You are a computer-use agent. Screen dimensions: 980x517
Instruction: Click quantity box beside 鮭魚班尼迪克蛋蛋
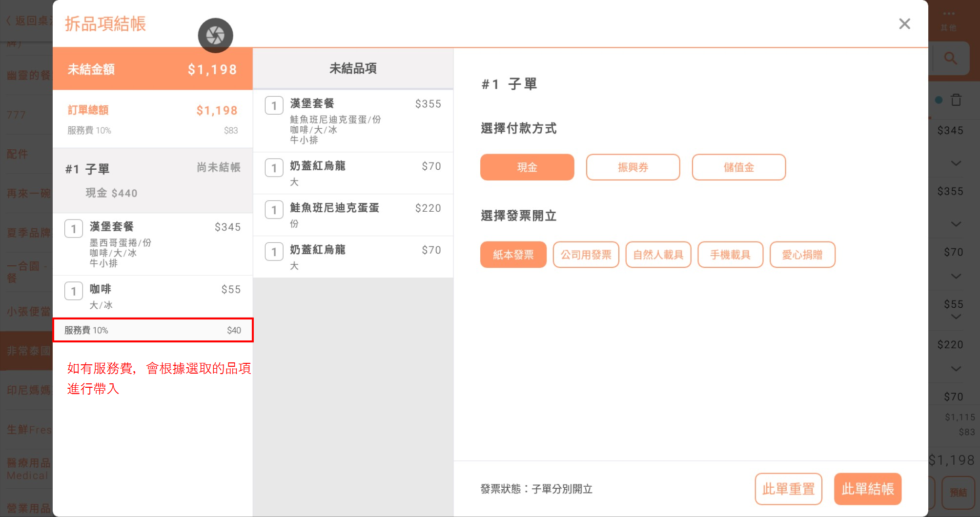[274, 210]
